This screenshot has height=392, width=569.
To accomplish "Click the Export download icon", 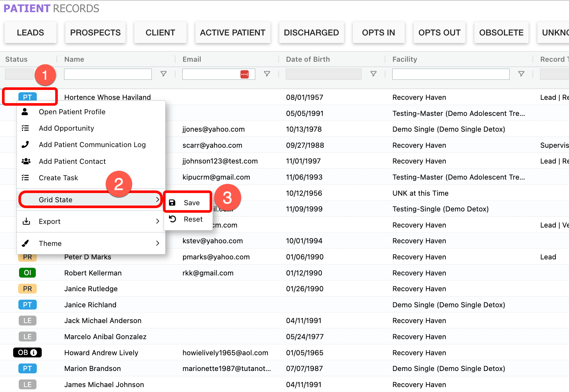I will 26,221.
